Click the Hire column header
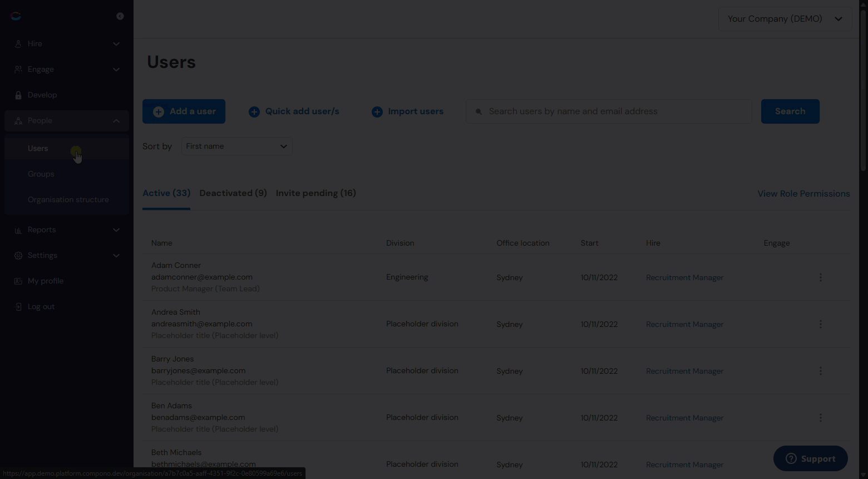This screenshot has width=868, height=479. [x=653, y=243]
